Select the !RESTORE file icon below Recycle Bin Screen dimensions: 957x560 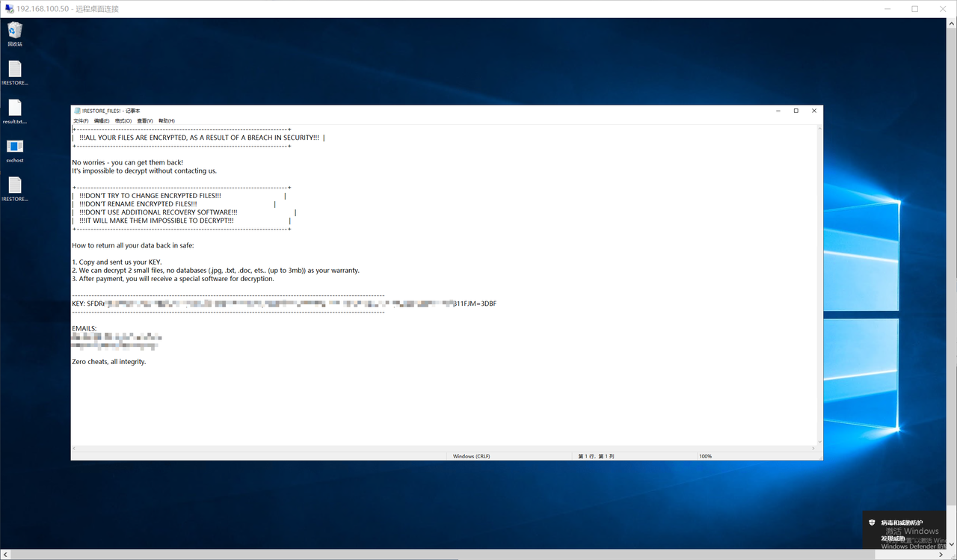click(15, 70)
